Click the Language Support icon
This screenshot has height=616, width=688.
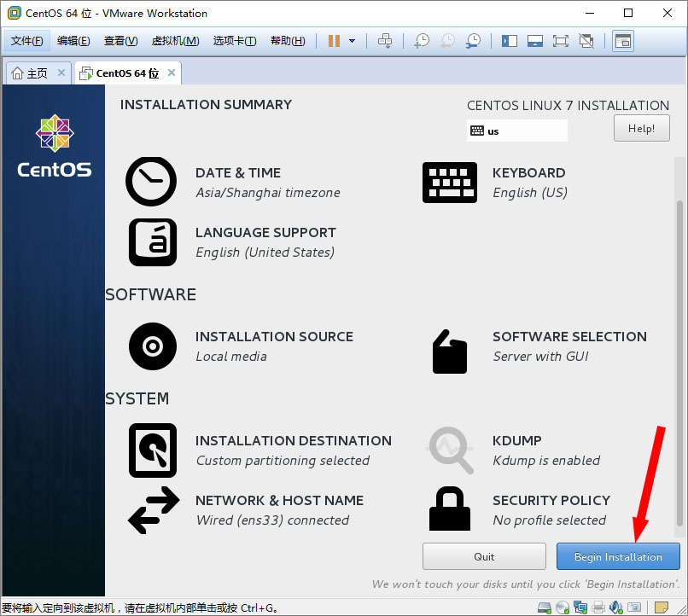coord(153,242)
